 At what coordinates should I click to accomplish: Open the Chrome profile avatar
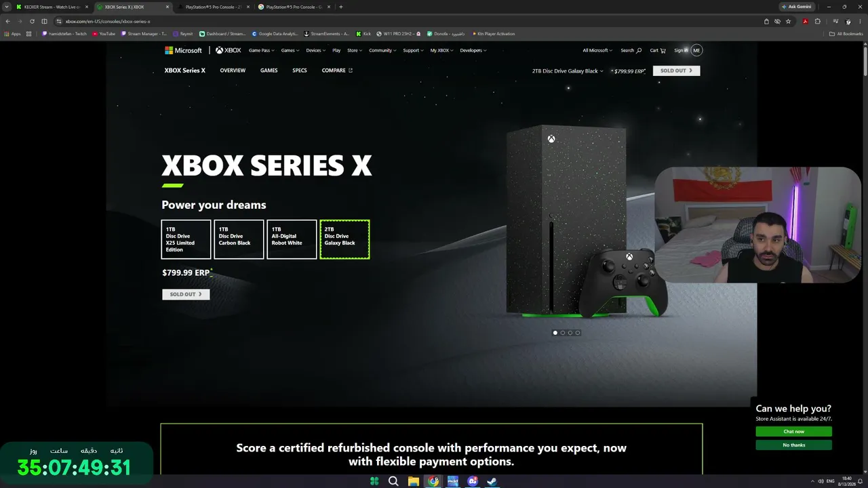848,21
